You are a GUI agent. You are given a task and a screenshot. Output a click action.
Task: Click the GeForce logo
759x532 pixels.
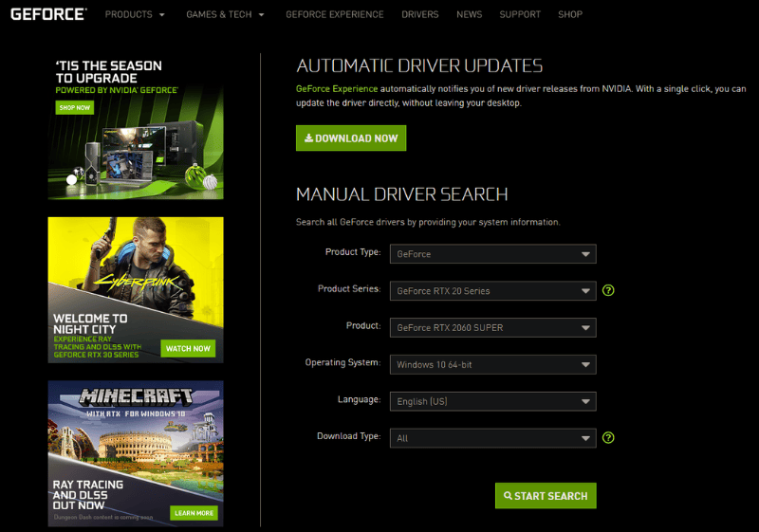pos(48,14)
